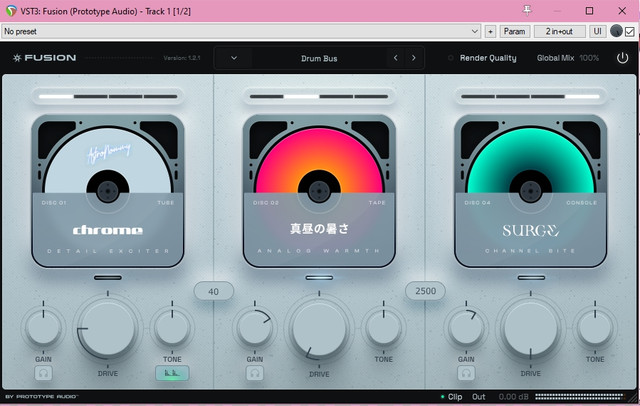Toggle the band three enable bar under Surge
Viewport: 640px width, 406px height.
[x=531, y=277]
